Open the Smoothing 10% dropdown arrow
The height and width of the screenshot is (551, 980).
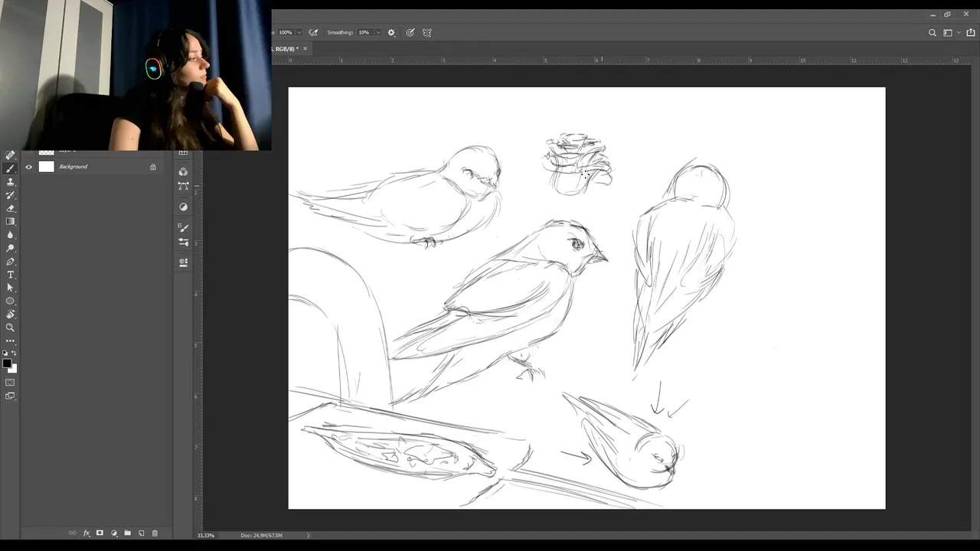377,33
